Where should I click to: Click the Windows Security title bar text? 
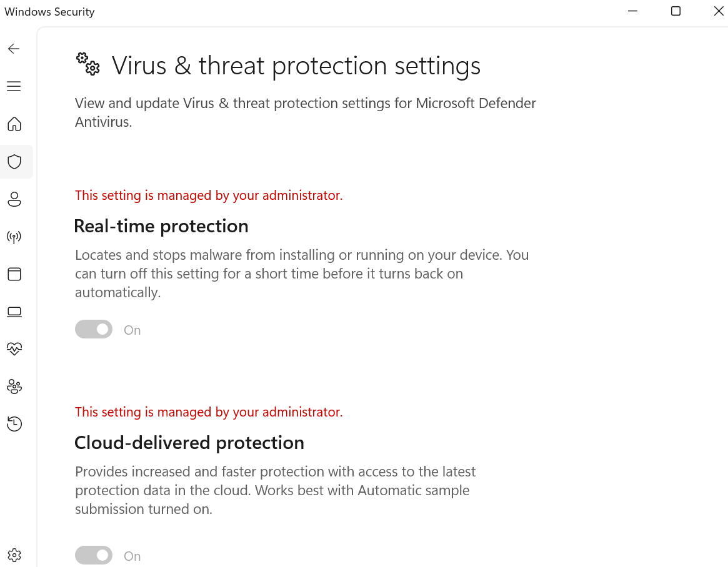coord(49,12)
